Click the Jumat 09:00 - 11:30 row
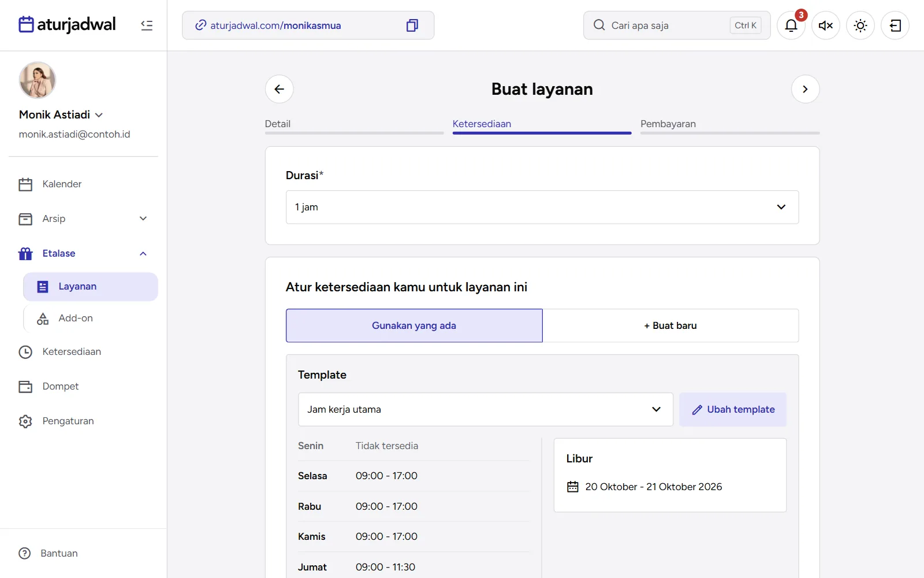The height and width of the screenshot is (578, 924). click(413, 567)
